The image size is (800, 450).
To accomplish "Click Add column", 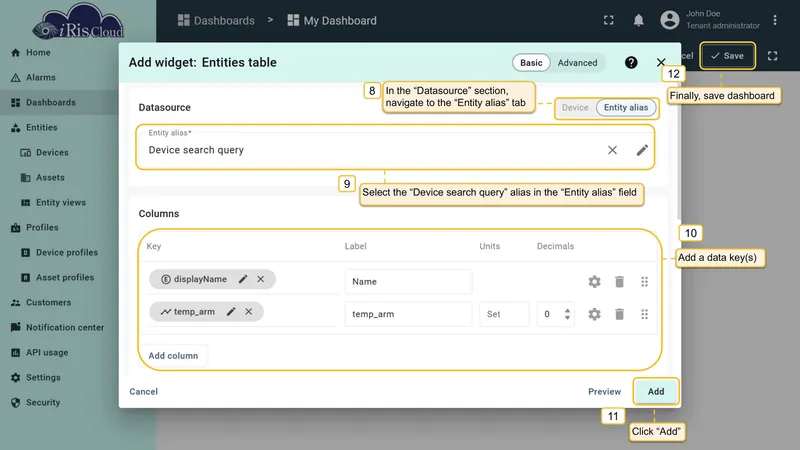I will click(173, 356).
